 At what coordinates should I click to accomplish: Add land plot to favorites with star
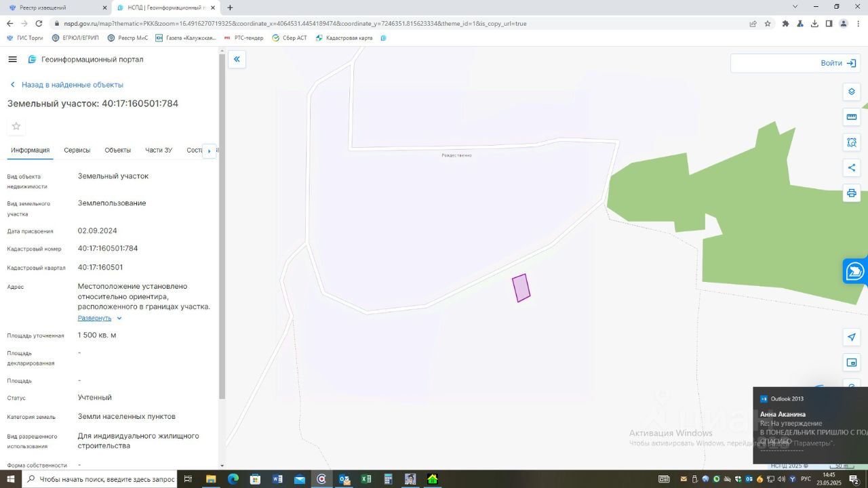coord(16,126)
